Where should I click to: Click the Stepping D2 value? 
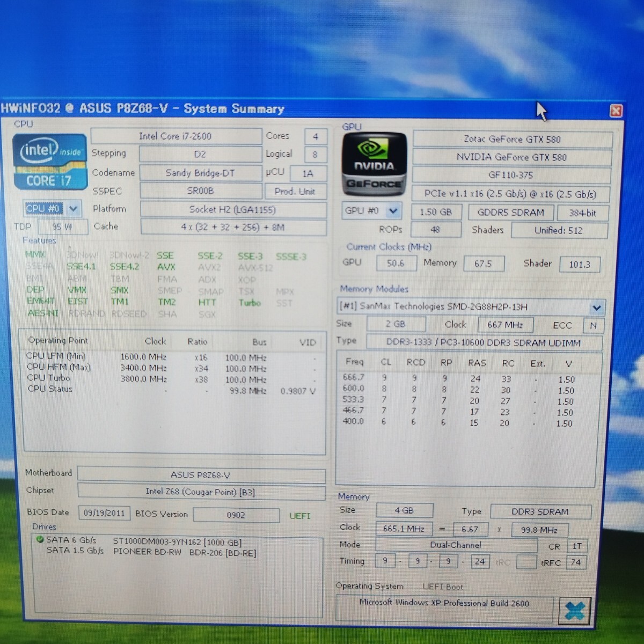(x=200, y=154)
